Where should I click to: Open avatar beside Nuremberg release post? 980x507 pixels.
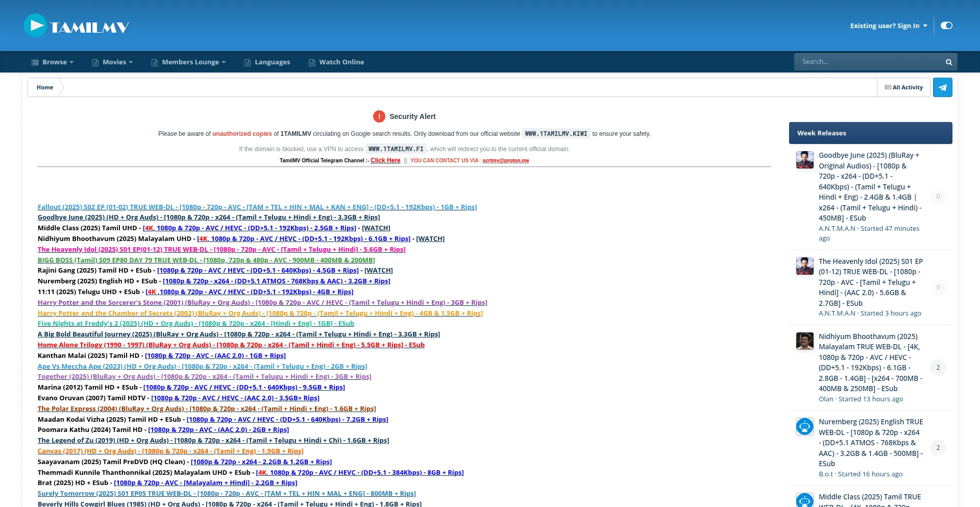[x=804, y=426]
